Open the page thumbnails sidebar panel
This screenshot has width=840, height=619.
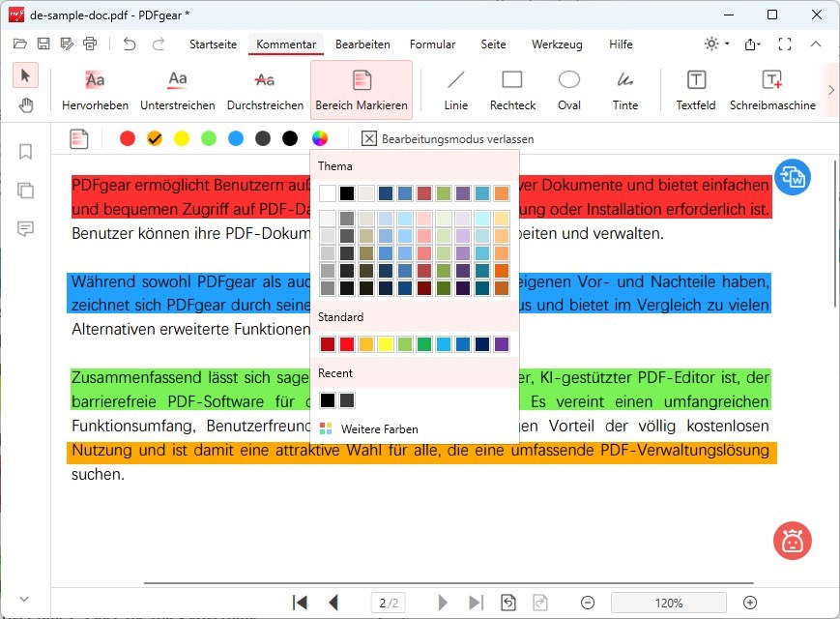[25, 191]
